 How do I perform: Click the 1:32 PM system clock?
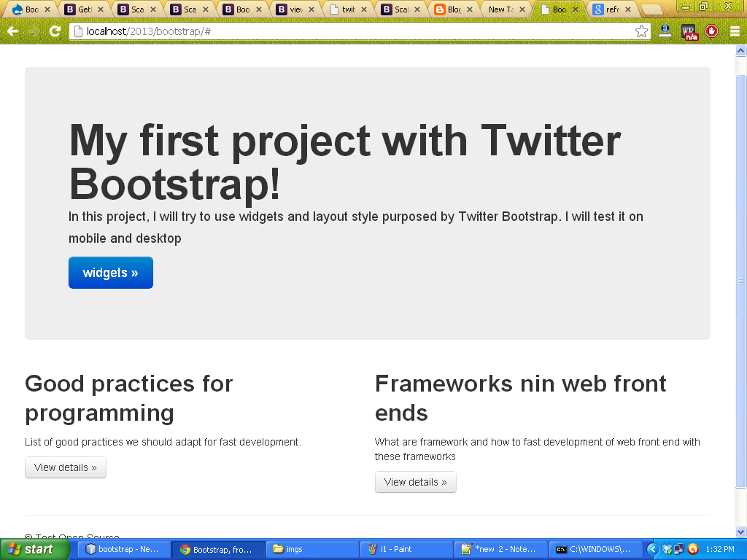720,550
